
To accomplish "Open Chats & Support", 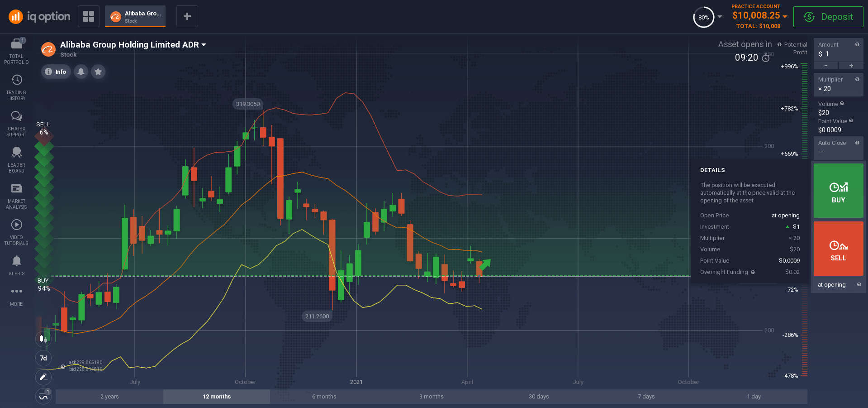I will 16,124.
